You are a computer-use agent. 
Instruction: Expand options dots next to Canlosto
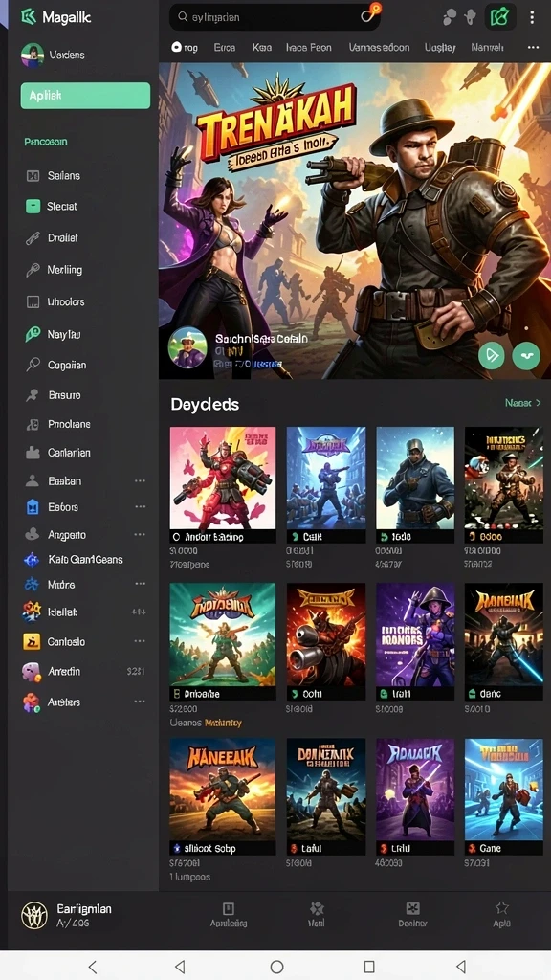click(x=140, y=641)
